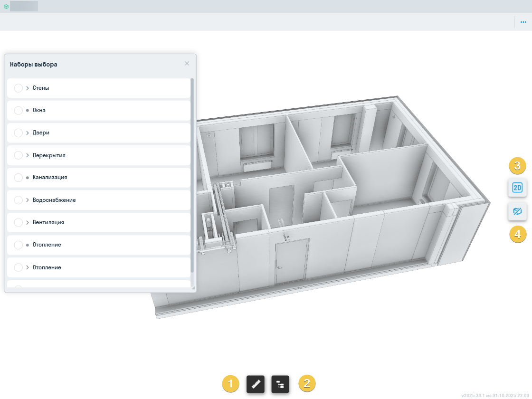Close the Наборы выбора panel

[x=187, y=64]
